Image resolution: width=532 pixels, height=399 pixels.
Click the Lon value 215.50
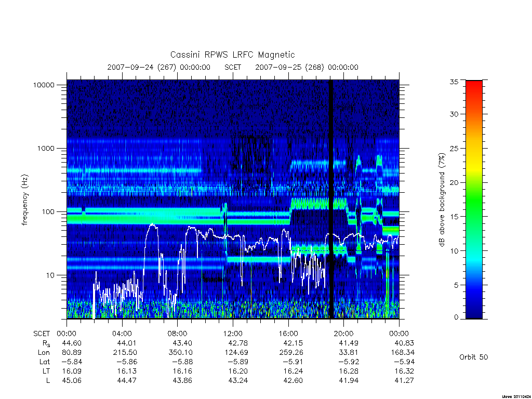click(125, 353)
